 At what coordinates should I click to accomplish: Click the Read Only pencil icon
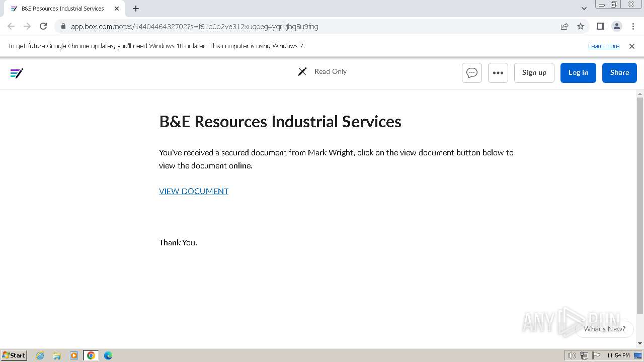(x=302, y=71)
